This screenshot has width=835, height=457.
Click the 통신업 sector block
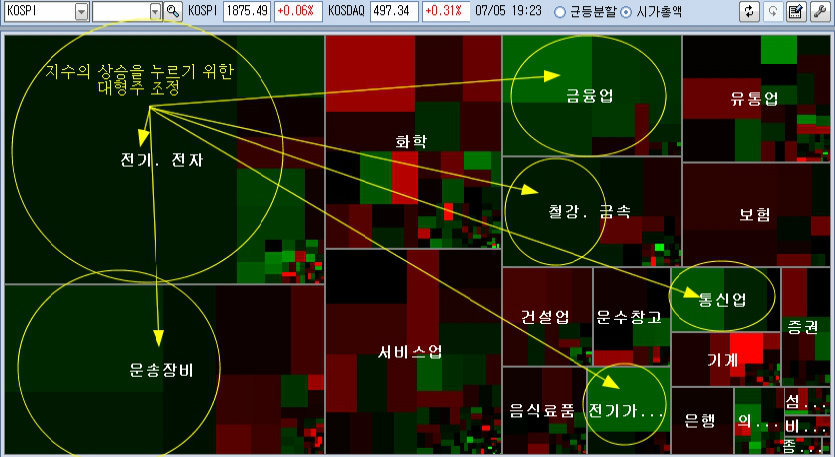723,300
